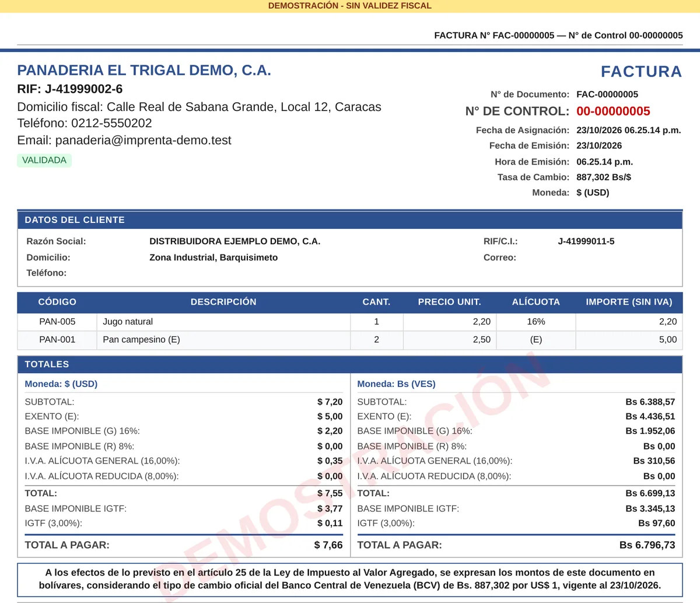Click the VES total a pagar Bs 6.796,73
This screenshot has height=603, width=700.
click(647, 545)
